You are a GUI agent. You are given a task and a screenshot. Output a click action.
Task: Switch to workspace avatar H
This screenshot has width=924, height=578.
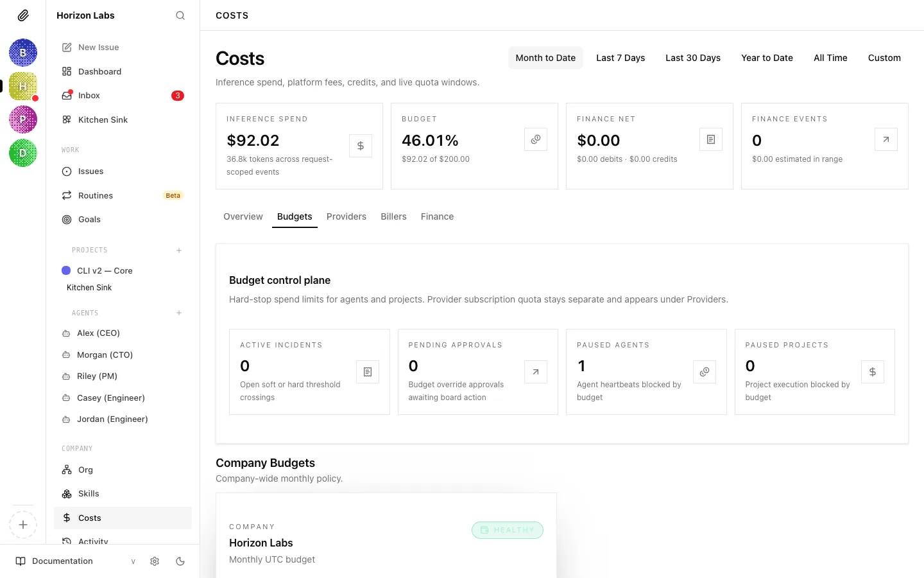(23, 86)
